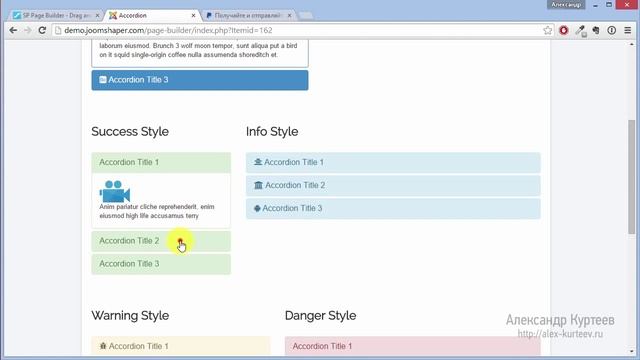Expand Danger Style Accordion Title 1
The width and height of the screenshot is (640, 360).
pos(413,346)
